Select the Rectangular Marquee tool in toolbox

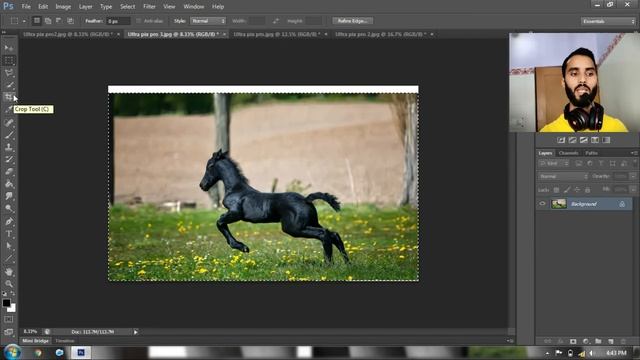pos(9,61)
